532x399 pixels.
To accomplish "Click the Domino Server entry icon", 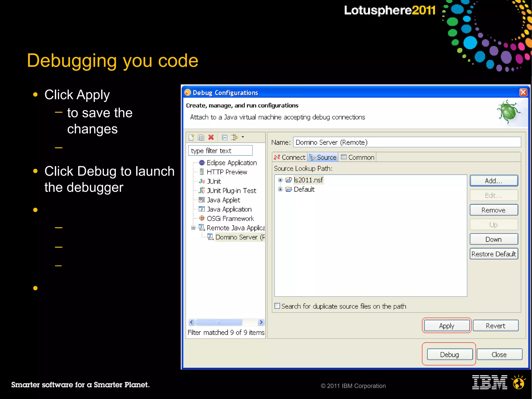I will (x=210, y=237).
